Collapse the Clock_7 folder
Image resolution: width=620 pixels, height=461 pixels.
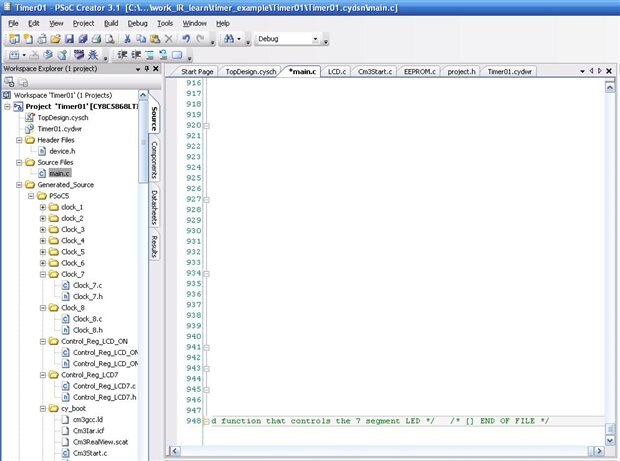click(43, 274)
